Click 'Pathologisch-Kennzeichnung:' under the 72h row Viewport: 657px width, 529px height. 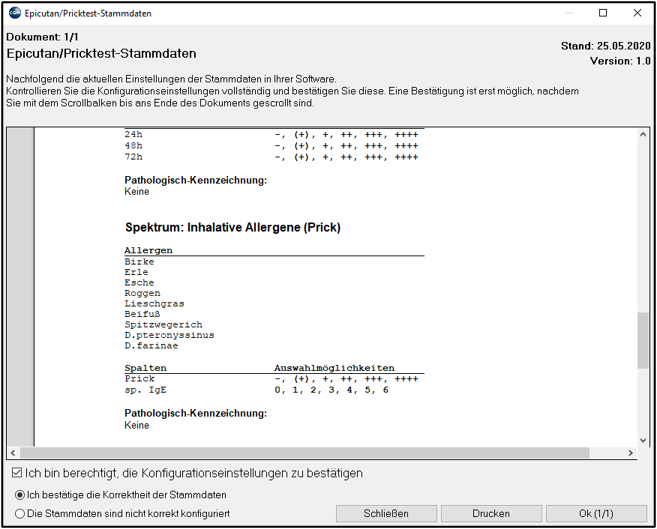196,180
